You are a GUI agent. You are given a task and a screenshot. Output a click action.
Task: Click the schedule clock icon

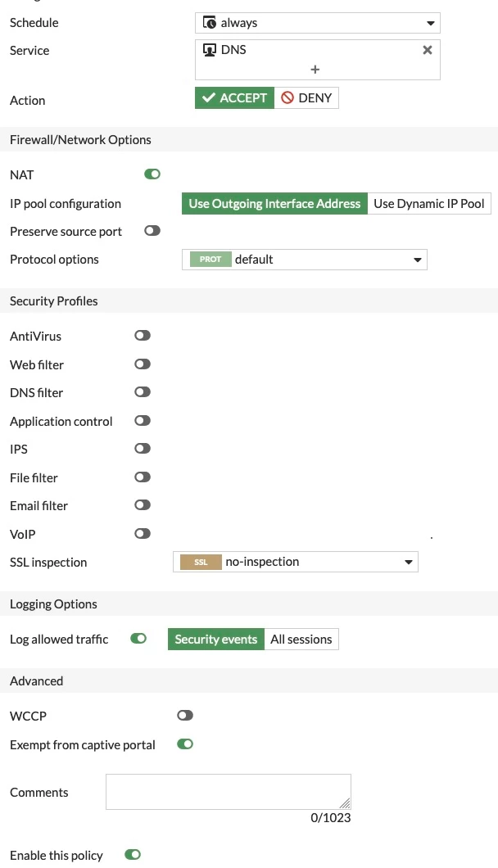[210, 23]
